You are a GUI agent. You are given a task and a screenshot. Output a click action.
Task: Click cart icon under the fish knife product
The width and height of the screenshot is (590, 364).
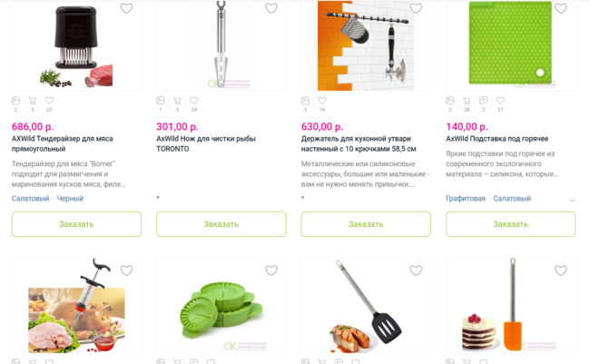177,101
